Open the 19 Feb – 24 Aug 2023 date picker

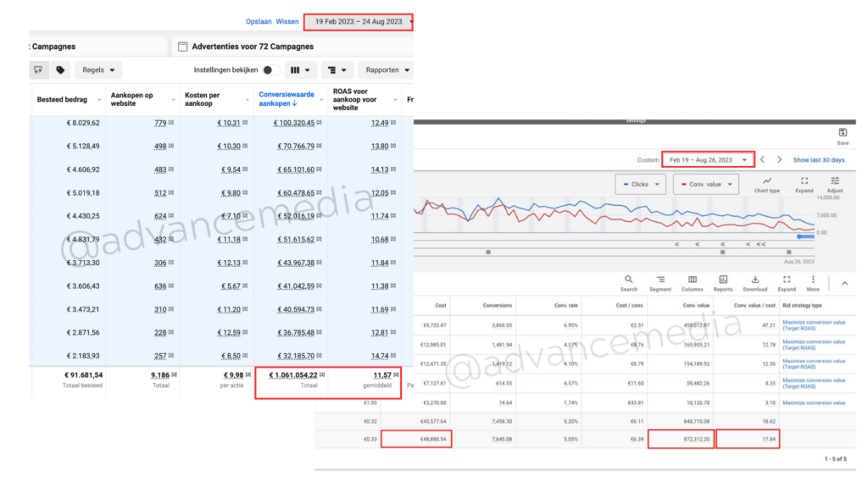tap(359, 21)
